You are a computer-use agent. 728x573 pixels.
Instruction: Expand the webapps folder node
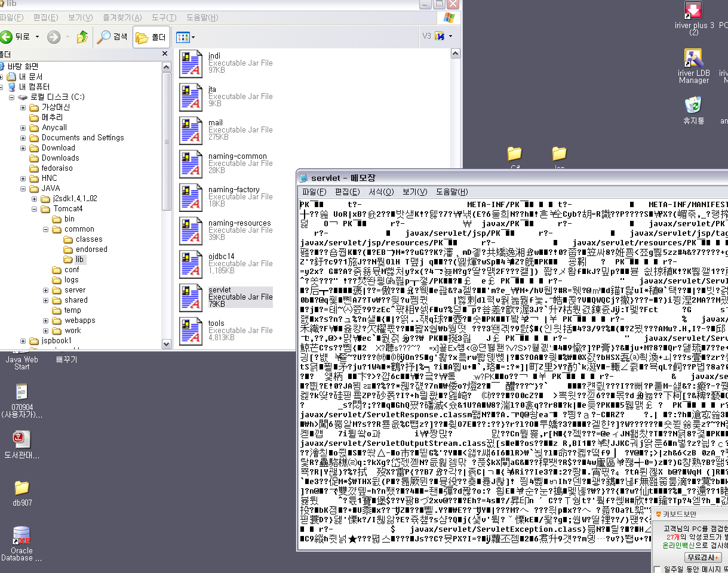point(46,321)
